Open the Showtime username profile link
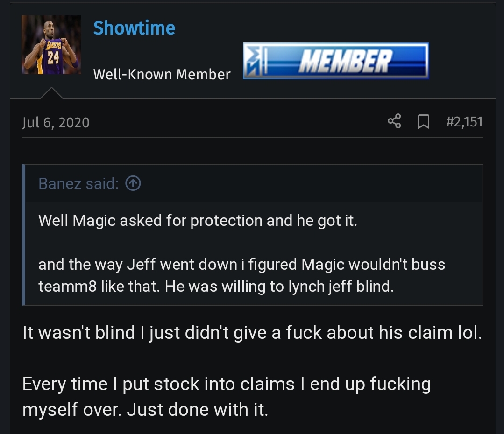Image resolution: width=504 pixels, height=434 pixels. coord(134,28)
